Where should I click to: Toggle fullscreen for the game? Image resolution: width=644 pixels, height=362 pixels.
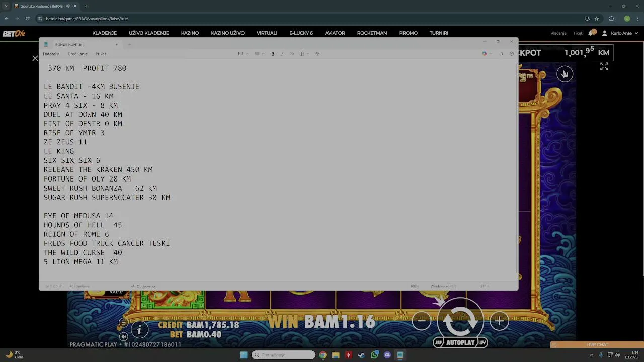[604, 66]
